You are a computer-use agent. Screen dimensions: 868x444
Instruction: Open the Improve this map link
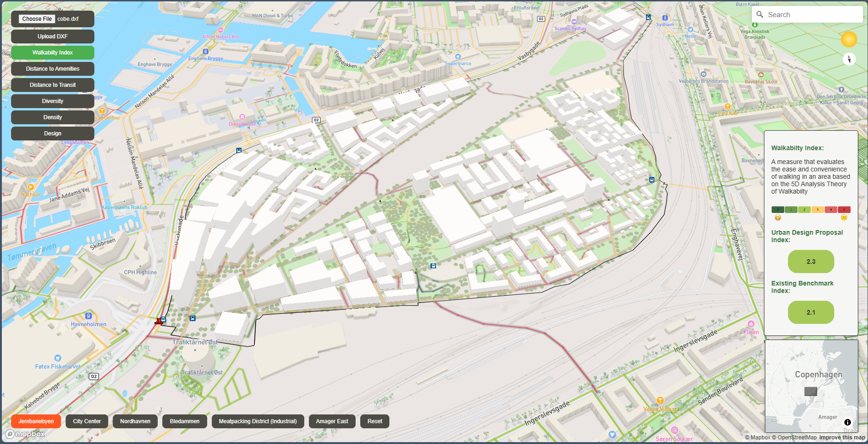click(x=843, y=437)
